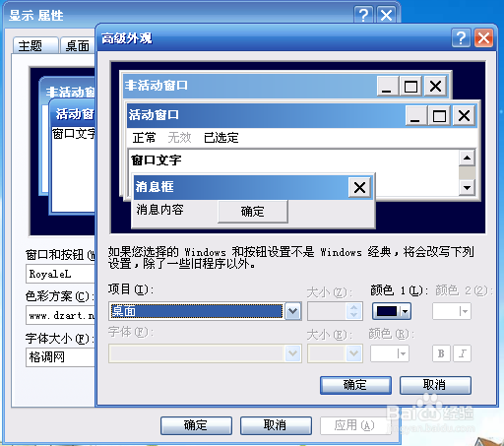
Task: Click 确定 button in 消息框 preview
Action: [253, 212]
